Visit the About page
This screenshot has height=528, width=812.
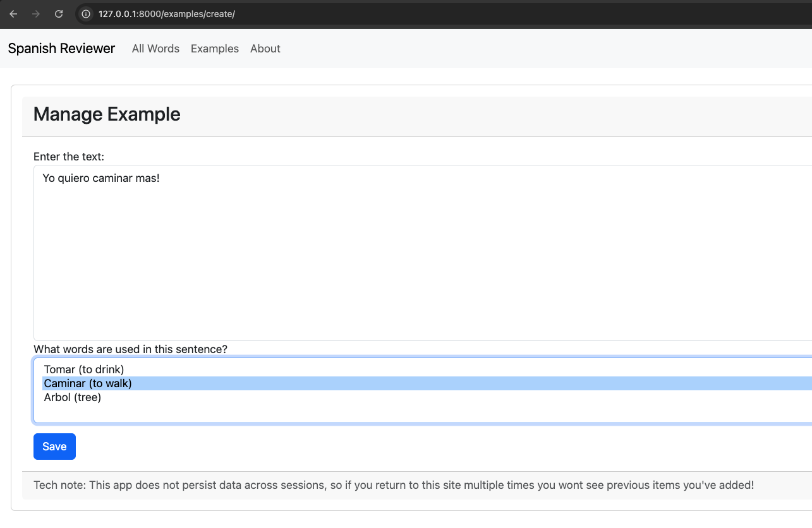(265, 49)
